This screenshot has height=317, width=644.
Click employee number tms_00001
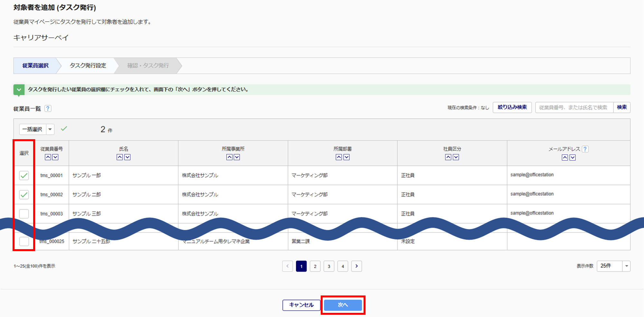(52, 176)
